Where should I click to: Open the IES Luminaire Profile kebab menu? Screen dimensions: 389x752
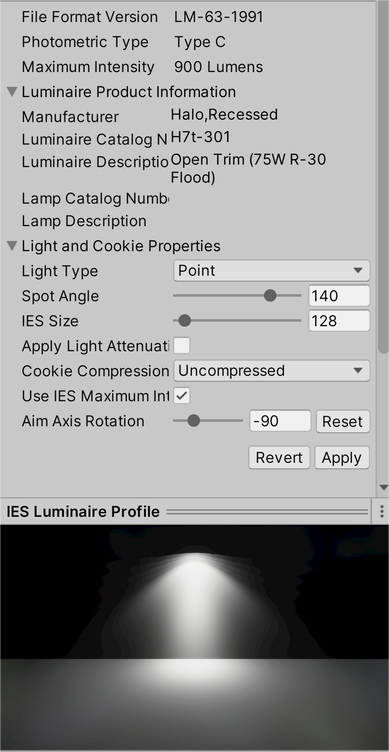[x=381, y=511]
